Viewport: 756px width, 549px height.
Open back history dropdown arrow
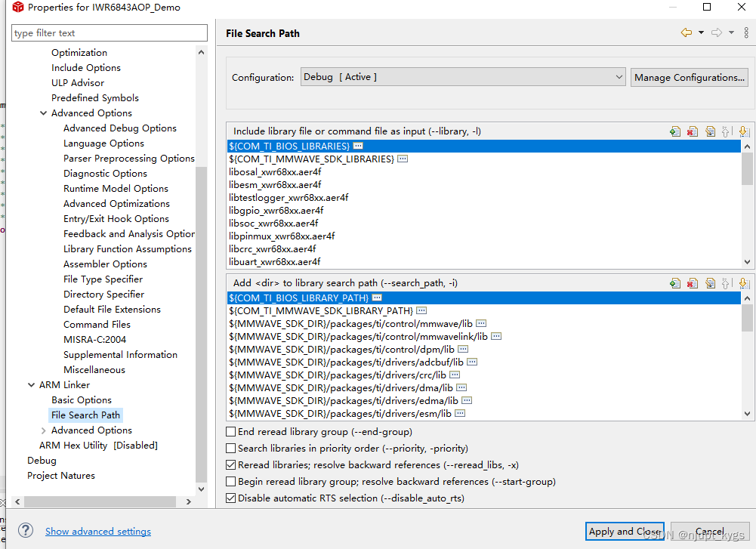(701, 32)
